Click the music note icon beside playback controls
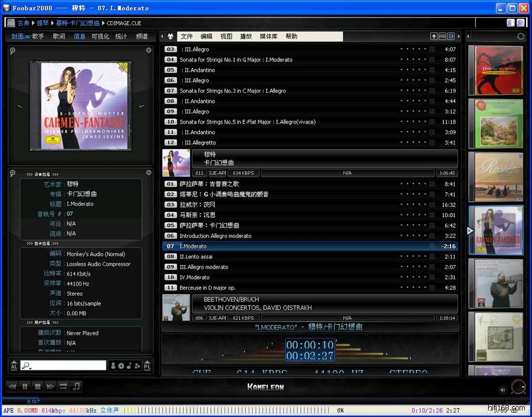532x417 pixels. point(76,386)
